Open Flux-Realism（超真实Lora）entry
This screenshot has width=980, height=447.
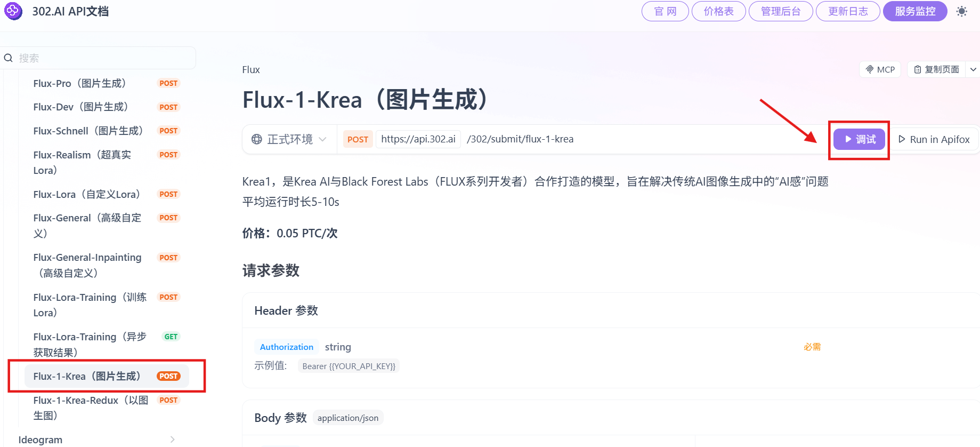click(107, 162)
